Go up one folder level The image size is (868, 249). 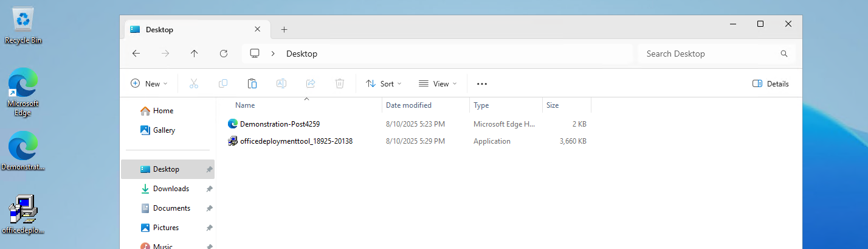point(195,54)
